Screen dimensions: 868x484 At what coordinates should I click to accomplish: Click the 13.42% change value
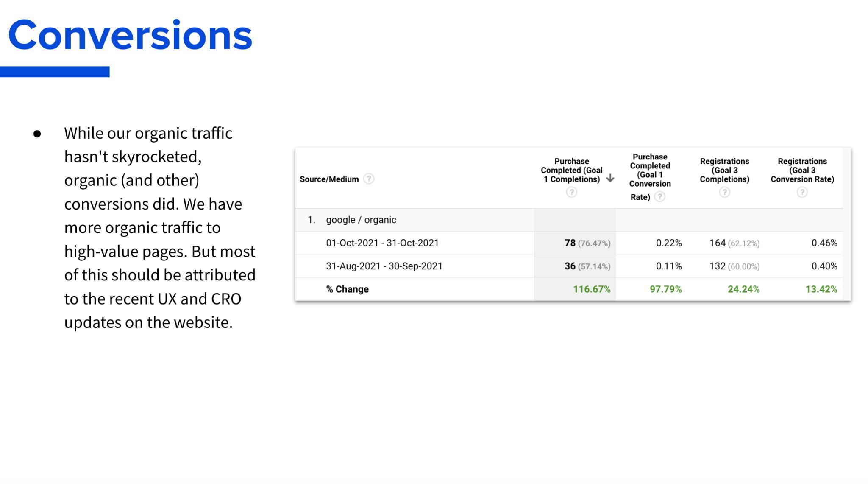821,289
